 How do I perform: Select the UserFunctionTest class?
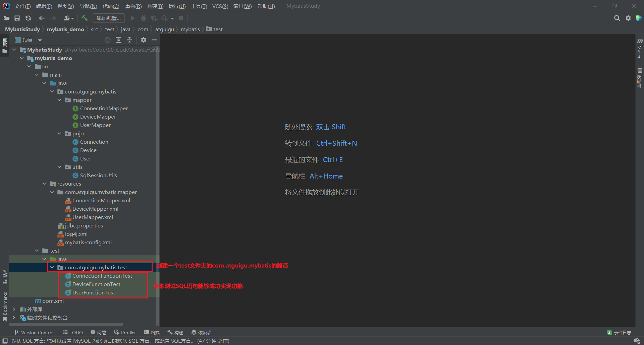[90, 293]
